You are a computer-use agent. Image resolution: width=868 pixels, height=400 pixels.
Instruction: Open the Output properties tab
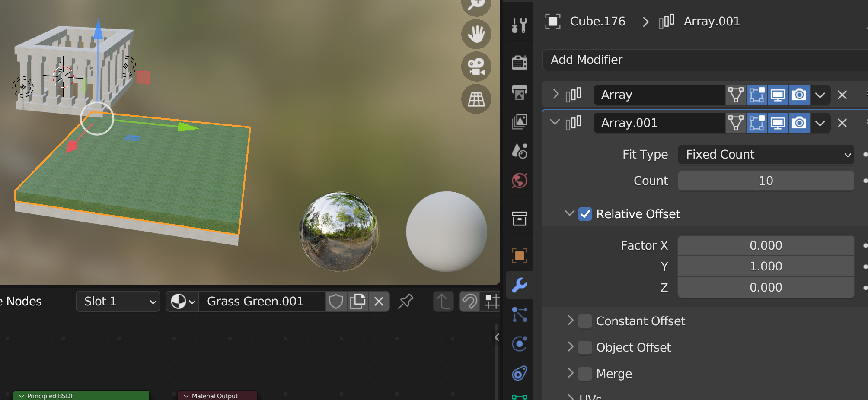(x=519, y=92)
